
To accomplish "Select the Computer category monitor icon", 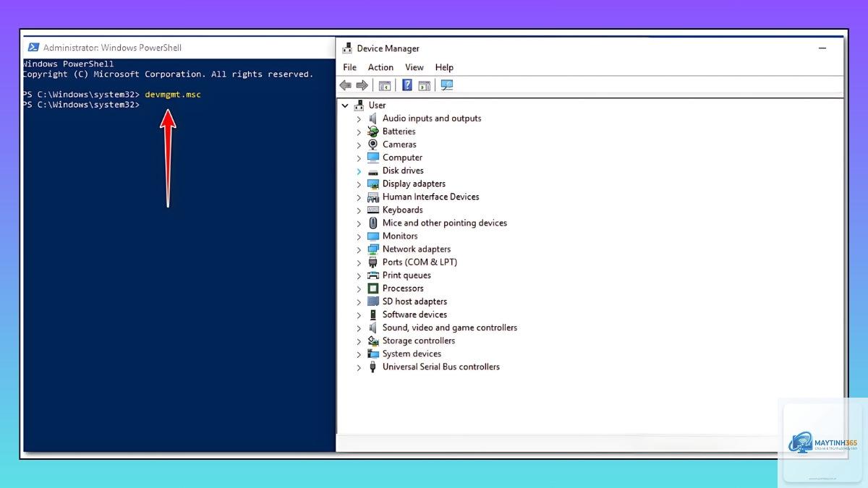I will tap(373, 158).
